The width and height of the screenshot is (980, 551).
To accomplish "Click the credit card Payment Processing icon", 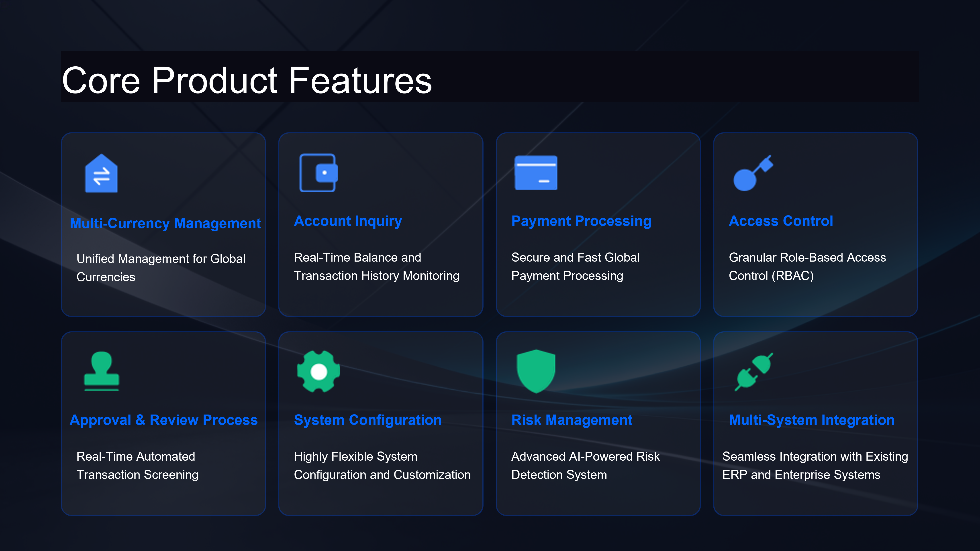I will pyautogui.click(x=536, y=173).
